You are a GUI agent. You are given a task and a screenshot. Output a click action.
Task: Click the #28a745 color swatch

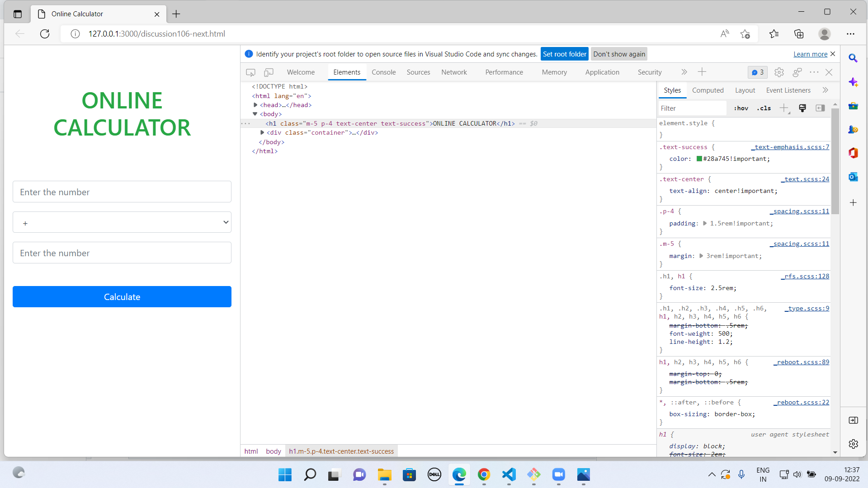[x=699, y=159]
